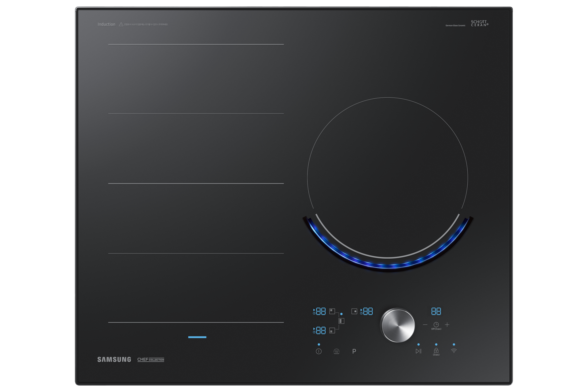The width and height of the screenshot is (588, 392).
Task: Tap the keep warm icon
Action: (336, 352)
